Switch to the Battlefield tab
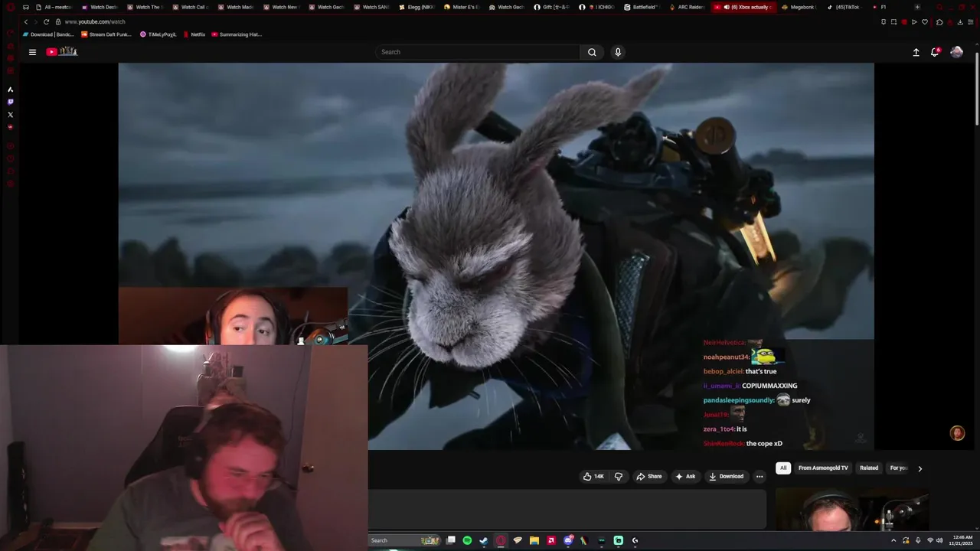 pos(642,7)
